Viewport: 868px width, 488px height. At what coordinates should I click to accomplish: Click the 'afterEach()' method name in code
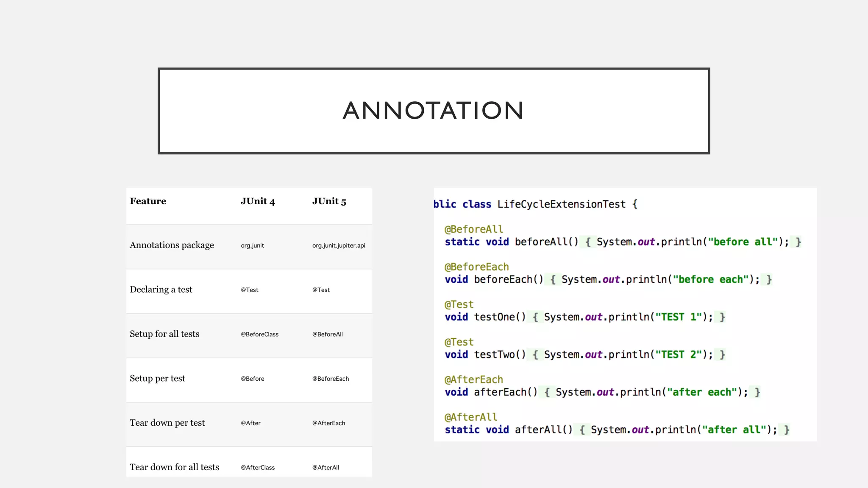pos(505,392)
